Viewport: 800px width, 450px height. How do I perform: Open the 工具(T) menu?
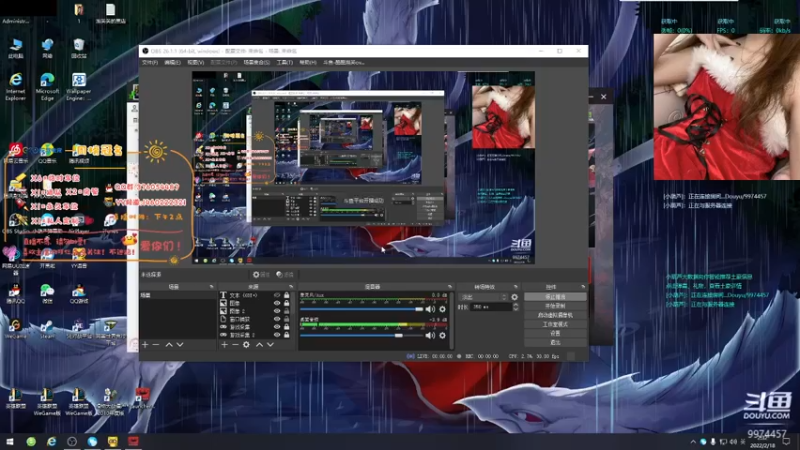pyautogui.click(x=285, y=62)
